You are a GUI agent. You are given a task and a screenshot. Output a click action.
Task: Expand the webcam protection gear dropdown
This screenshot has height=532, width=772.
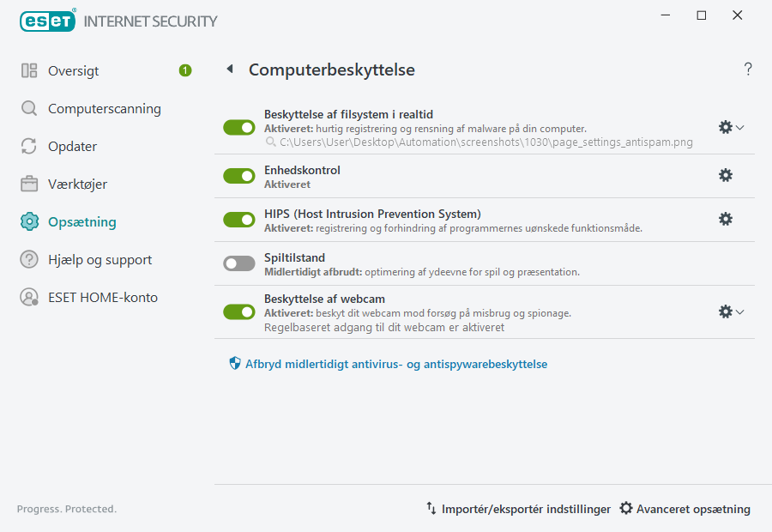739,311
